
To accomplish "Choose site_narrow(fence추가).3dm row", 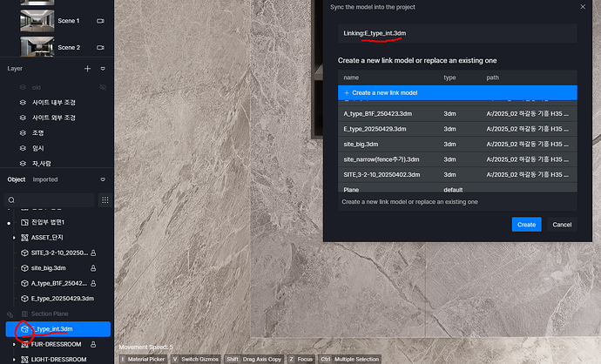I will point(457,159).
